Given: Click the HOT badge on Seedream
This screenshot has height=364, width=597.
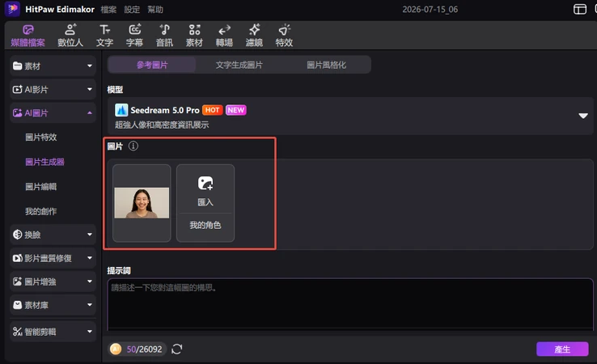Looking at the screenshot, I should 213,110.
